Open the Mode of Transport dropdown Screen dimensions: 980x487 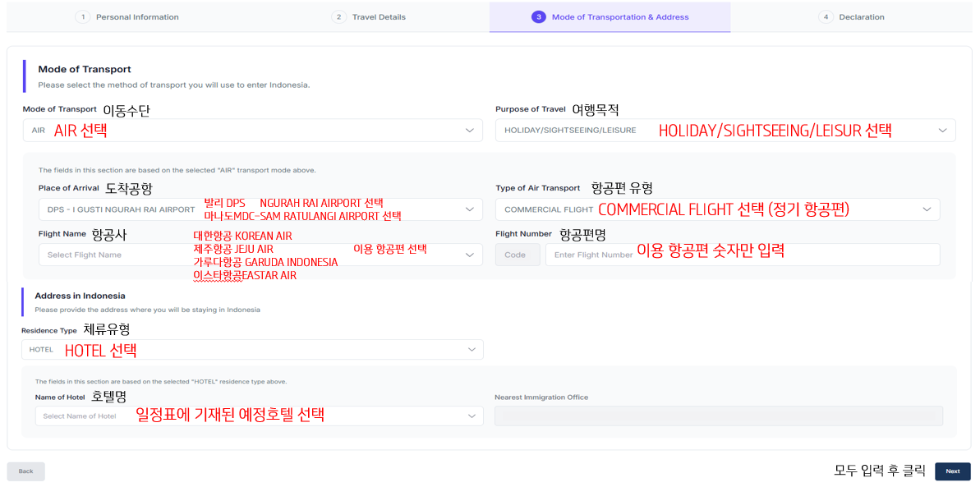click(252, 130)
